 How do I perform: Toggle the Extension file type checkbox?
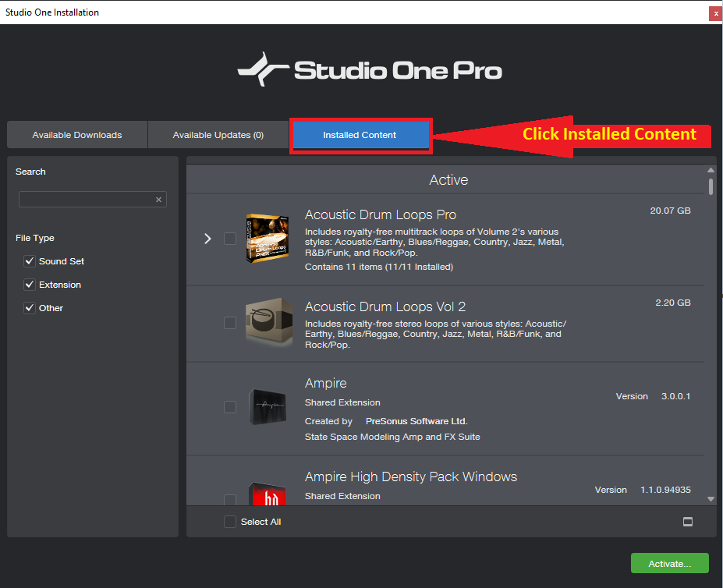coord(30,285)
